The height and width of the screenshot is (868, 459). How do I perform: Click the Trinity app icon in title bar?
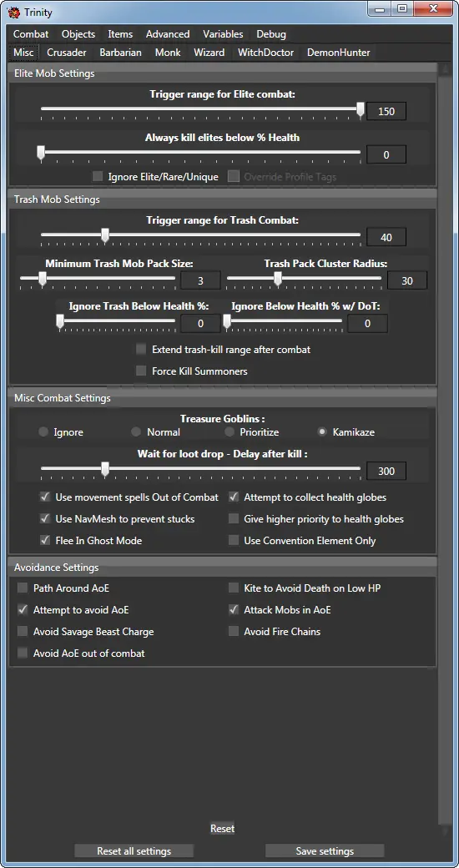pyautogui.click(x=14, y=11)
